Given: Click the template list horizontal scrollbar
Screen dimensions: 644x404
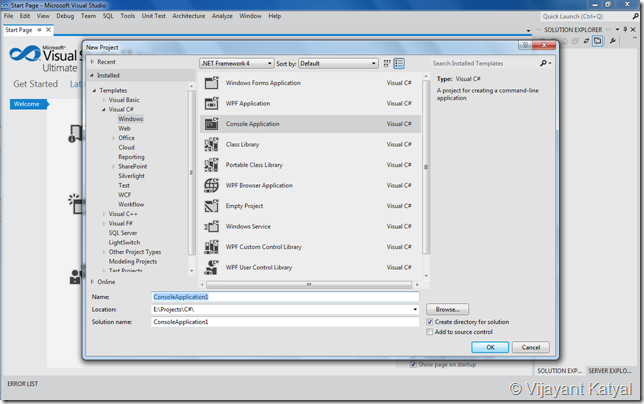Looking at the screenshot, I should pos(309,284).
